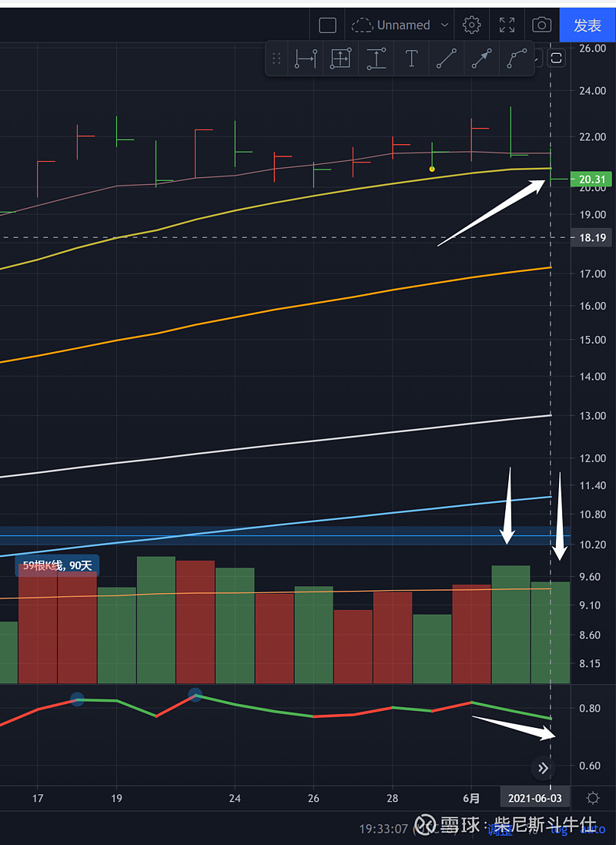Toggle auto scale at bottom right
This screenshot has height=845, width=616.
click(x=593, y=830)
